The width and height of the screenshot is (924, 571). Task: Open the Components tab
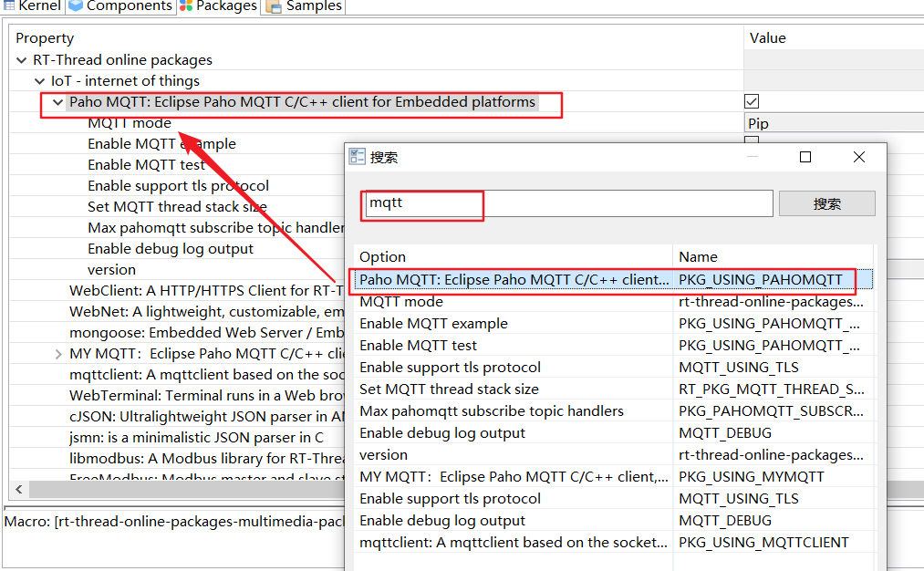click(120, 5)
